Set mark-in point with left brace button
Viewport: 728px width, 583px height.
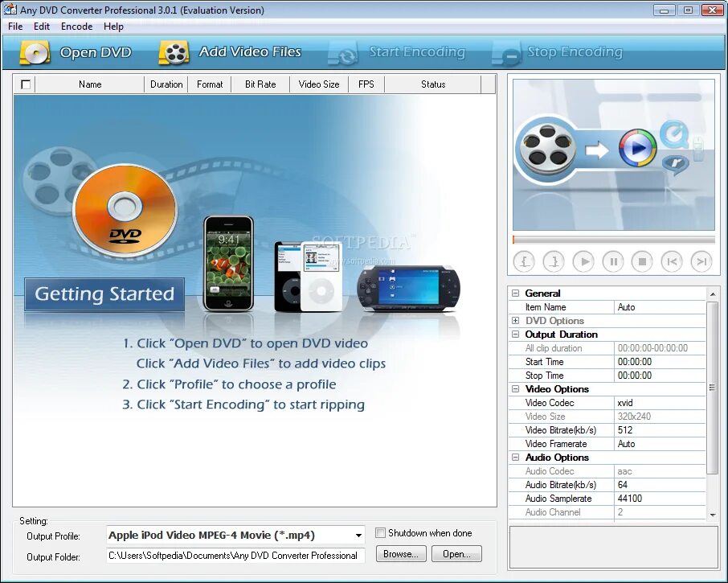(524, 261)
